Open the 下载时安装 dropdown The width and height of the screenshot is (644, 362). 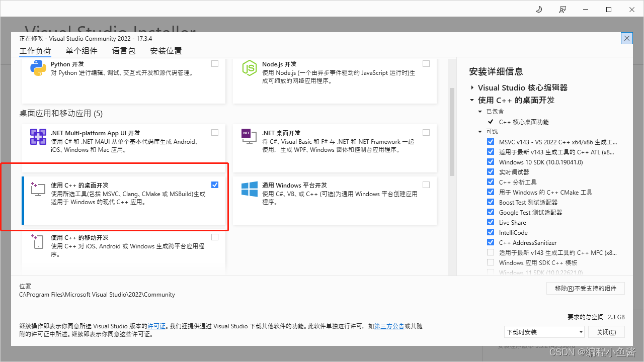(544, 332)
